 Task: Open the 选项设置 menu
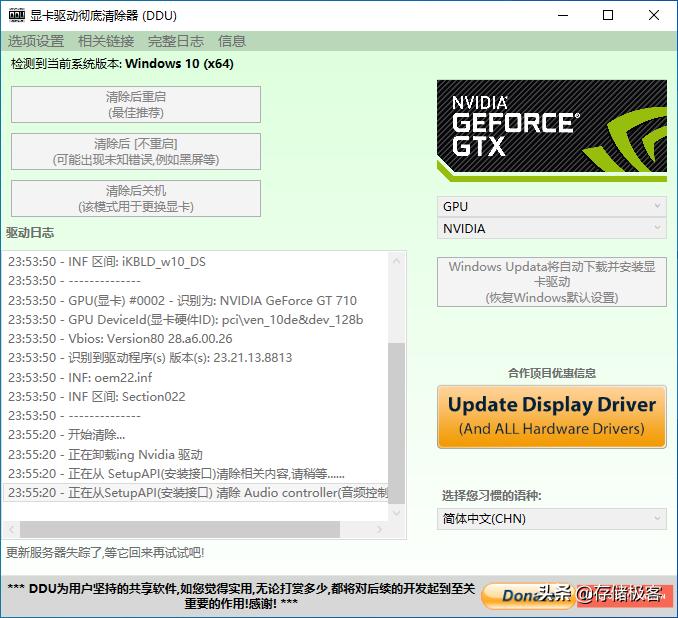pyautogui.click(x=36, y=41)
